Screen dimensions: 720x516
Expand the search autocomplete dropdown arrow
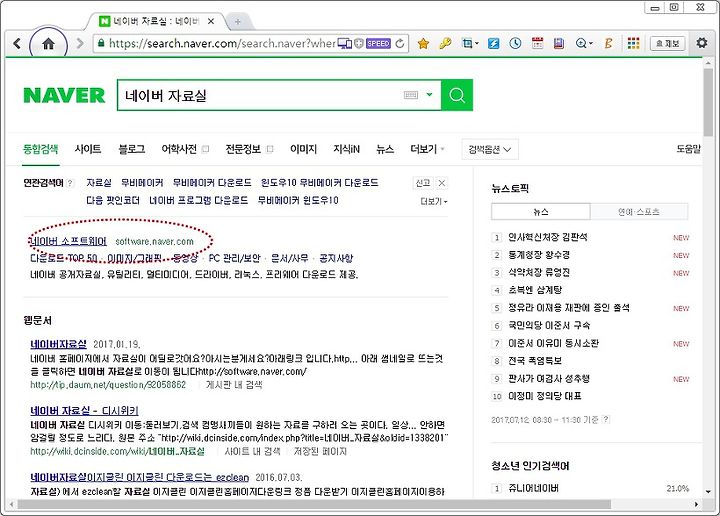429,95
